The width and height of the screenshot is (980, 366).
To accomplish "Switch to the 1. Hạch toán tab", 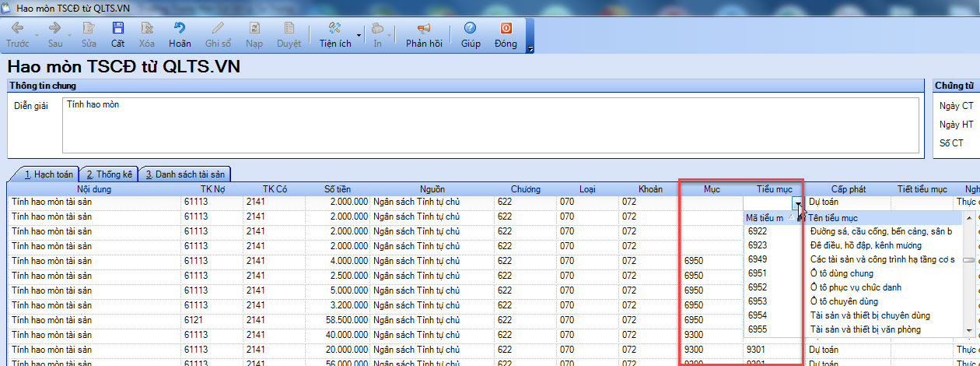I will coord(48,174).
